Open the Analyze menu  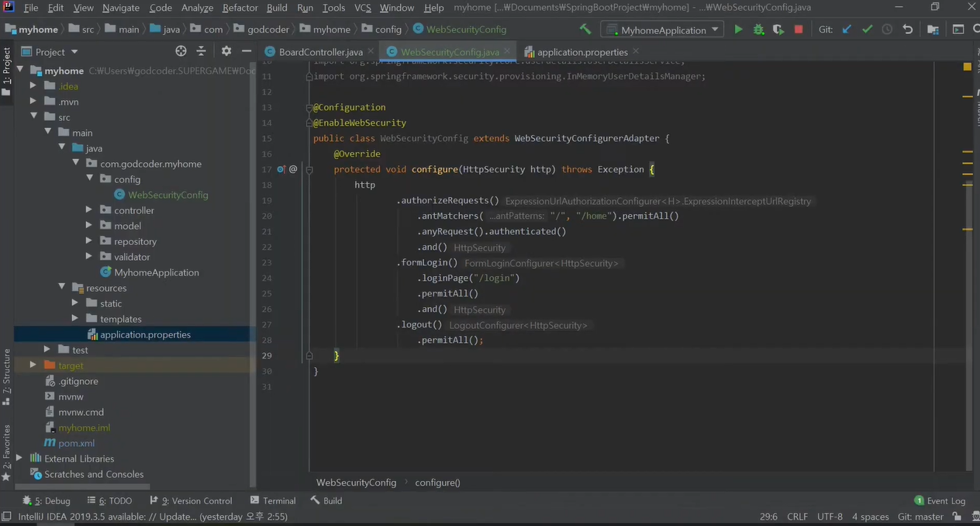tap(197, 8)
